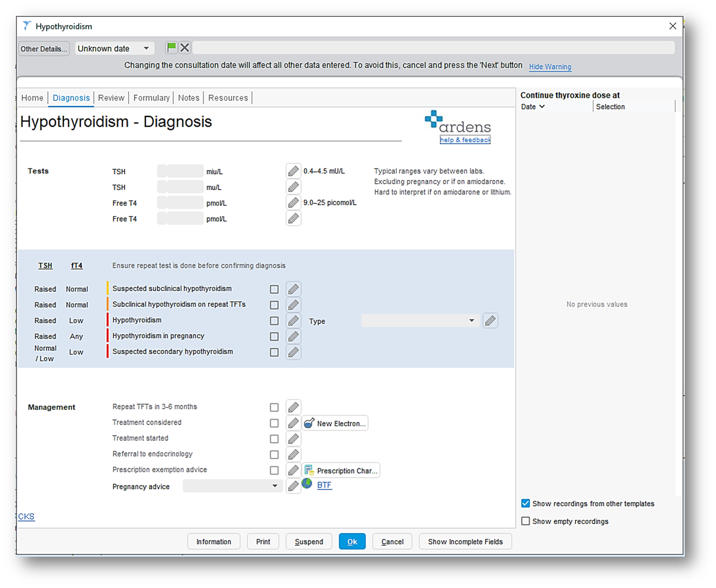Open the BTF link
This screenshot has width=716, height=588.
click(x=324, y=485)
